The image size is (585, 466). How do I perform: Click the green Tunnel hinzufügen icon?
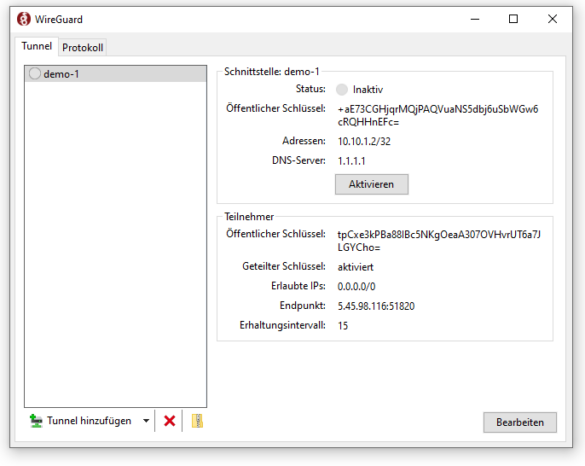coord(36,421)
